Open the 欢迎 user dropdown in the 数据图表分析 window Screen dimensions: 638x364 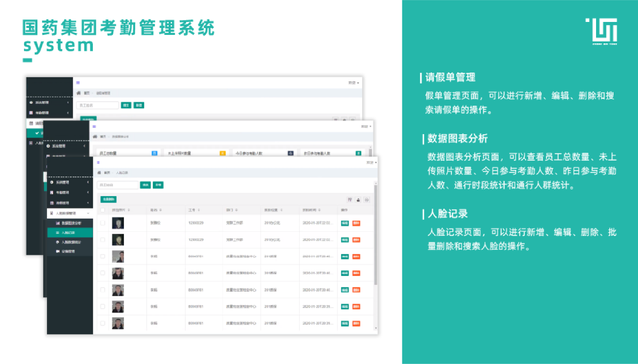coord(366,127)
